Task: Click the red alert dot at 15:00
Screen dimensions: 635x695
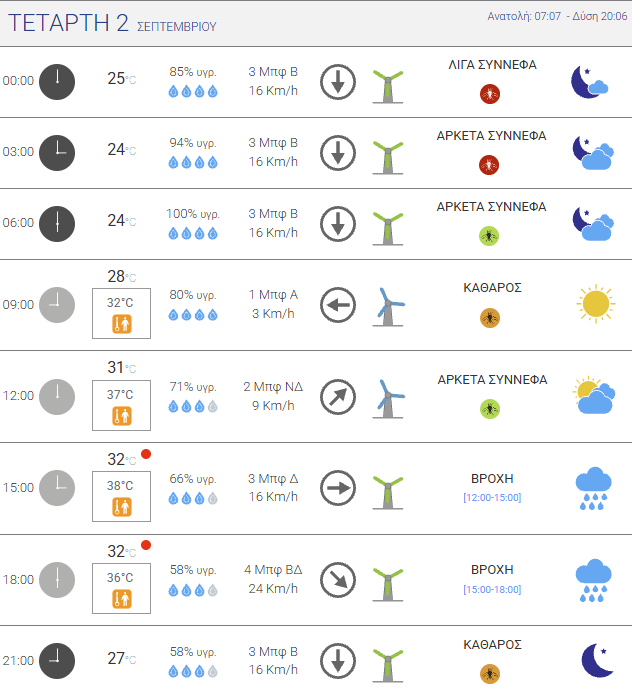Action: coord(146,454)
